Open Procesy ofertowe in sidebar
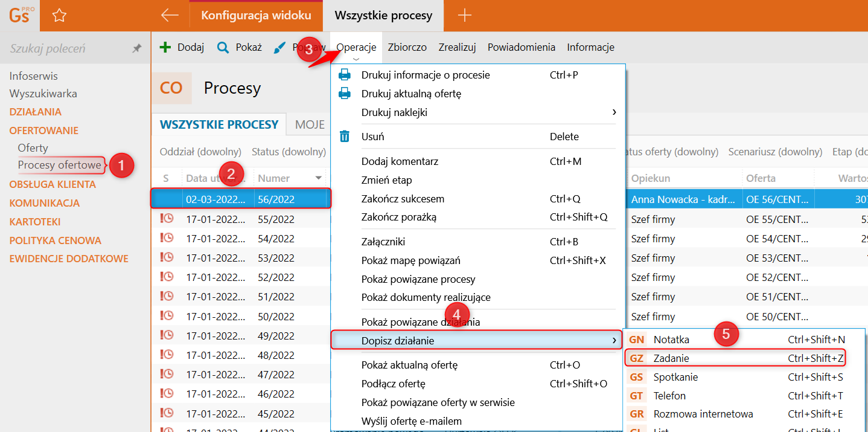 pos(59,165)
